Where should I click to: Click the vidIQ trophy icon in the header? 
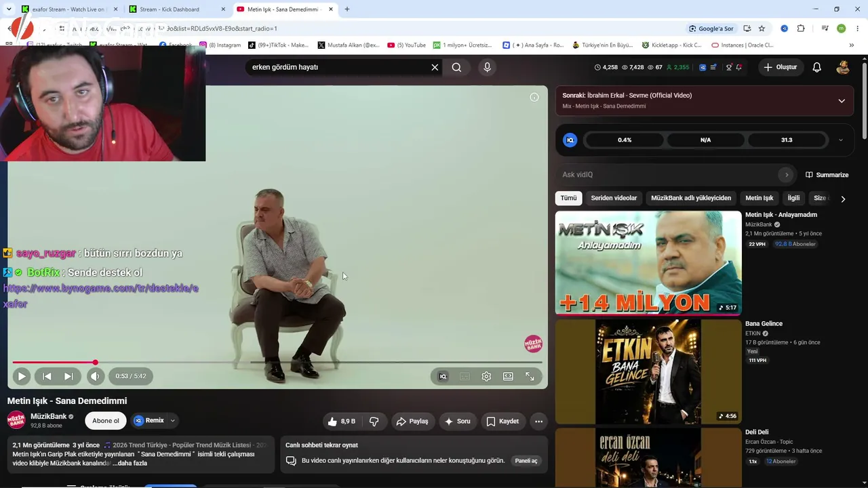[x=729, y=67]
